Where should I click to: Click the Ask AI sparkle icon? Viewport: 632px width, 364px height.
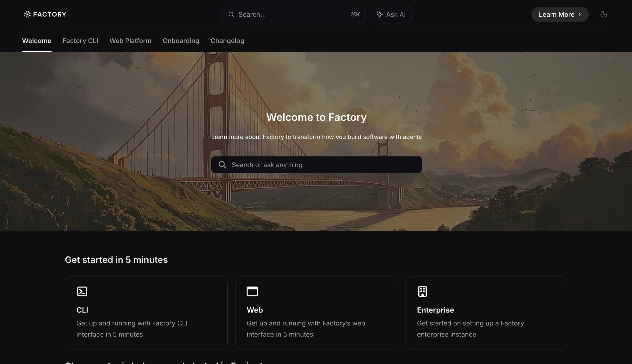click(x=379, y=14)
